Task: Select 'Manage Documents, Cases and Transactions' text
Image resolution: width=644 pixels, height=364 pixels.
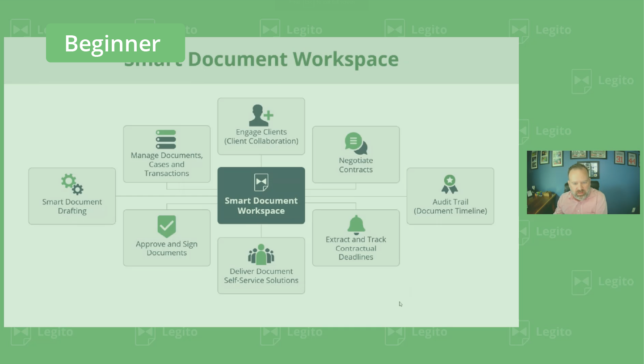Action: pyautogui.click(x=167, y=164)
